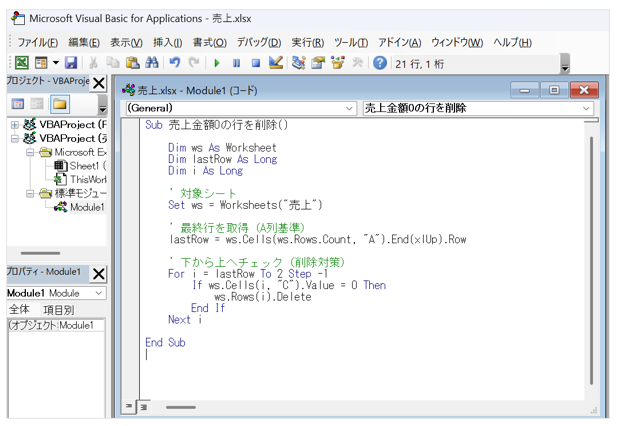This screenshot has height=426, width=618.
Task: Toggle Design Mode icon
Action: 276,63
